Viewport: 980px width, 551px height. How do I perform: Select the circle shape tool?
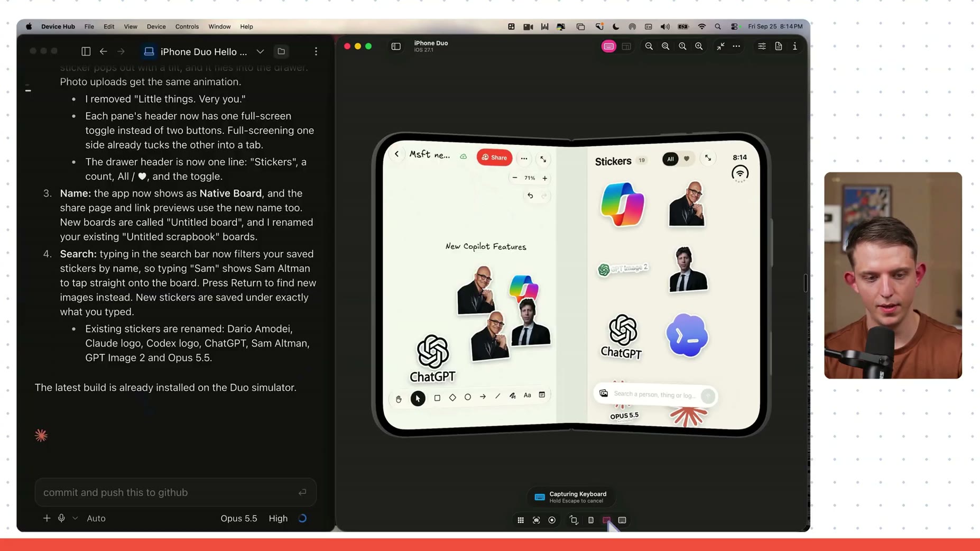pos(468,397)
